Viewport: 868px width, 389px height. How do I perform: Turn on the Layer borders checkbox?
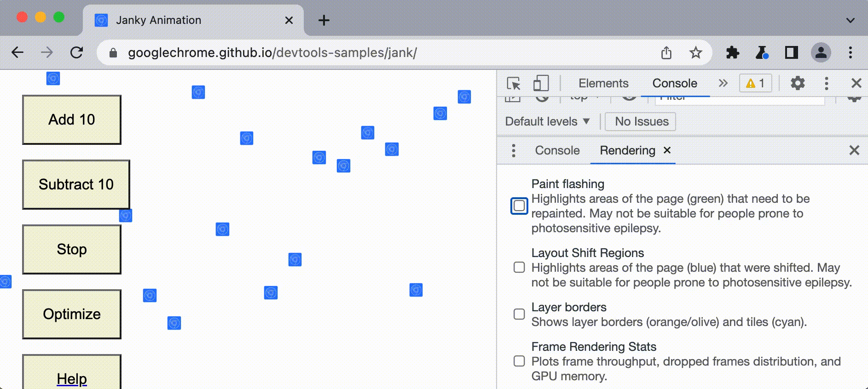pos(519,314)
